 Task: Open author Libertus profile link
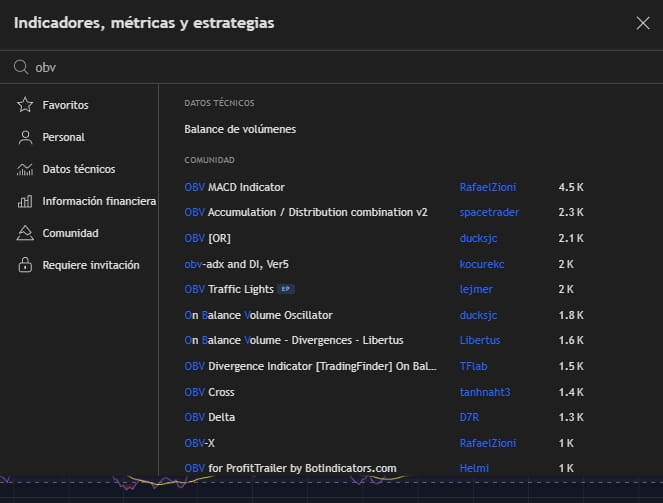tap(480, 340)
